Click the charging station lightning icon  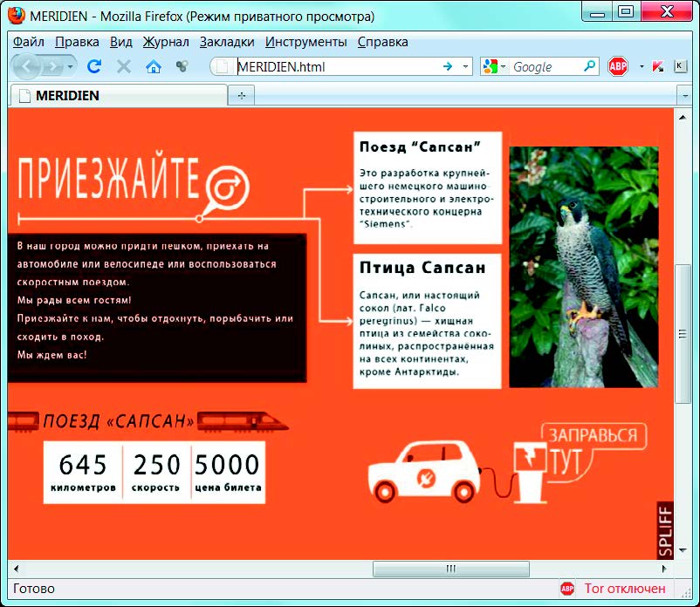pyautogui.click(x=531, y=457)
